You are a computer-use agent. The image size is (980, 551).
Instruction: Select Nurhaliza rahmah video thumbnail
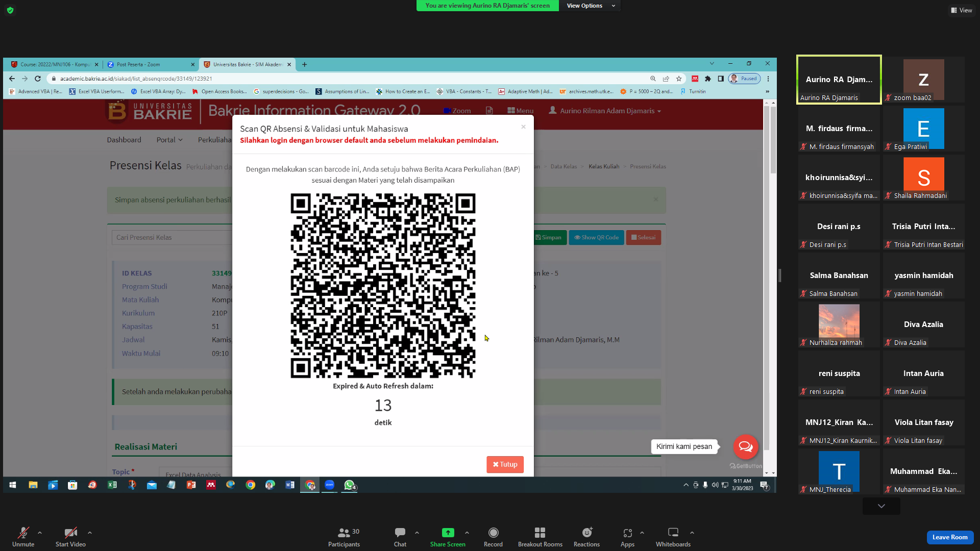tap(839, 325)
